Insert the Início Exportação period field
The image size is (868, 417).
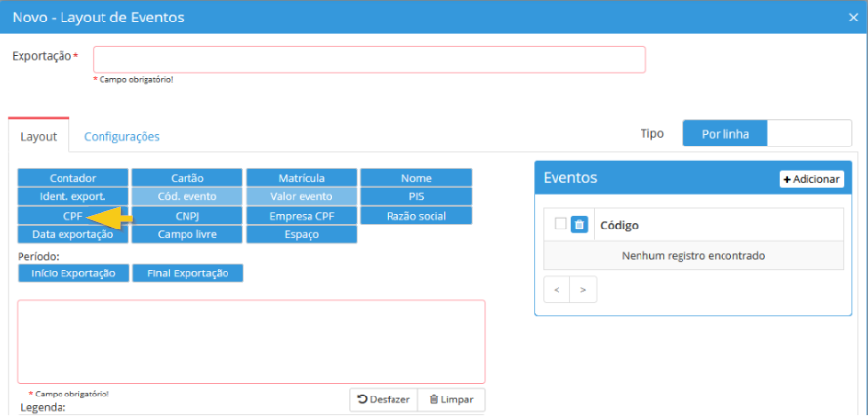click(73, 273)
